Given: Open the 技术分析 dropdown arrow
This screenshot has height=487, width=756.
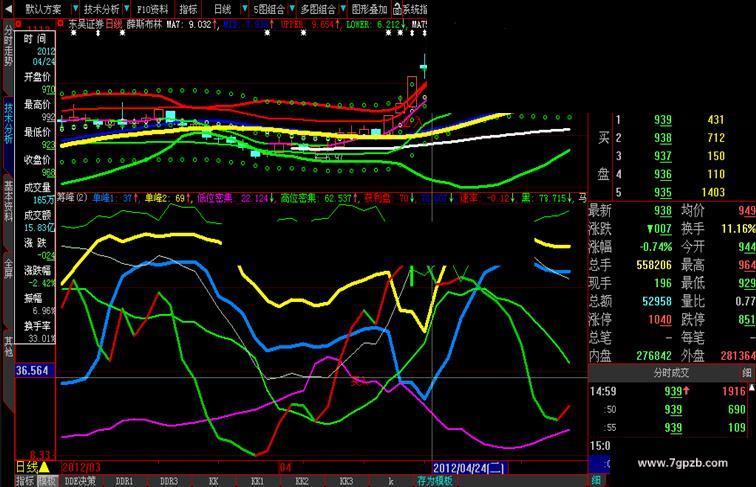Looking at the screenshot, I should coord(126,9).
